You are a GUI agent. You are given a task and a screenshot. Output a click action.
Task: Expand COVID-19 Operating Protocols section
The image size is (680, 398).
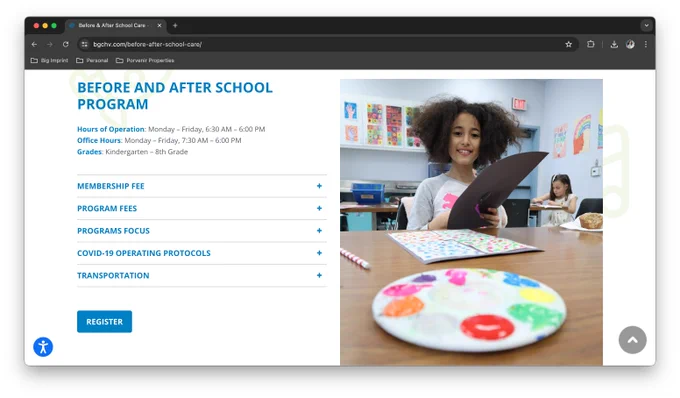(202, 253)
